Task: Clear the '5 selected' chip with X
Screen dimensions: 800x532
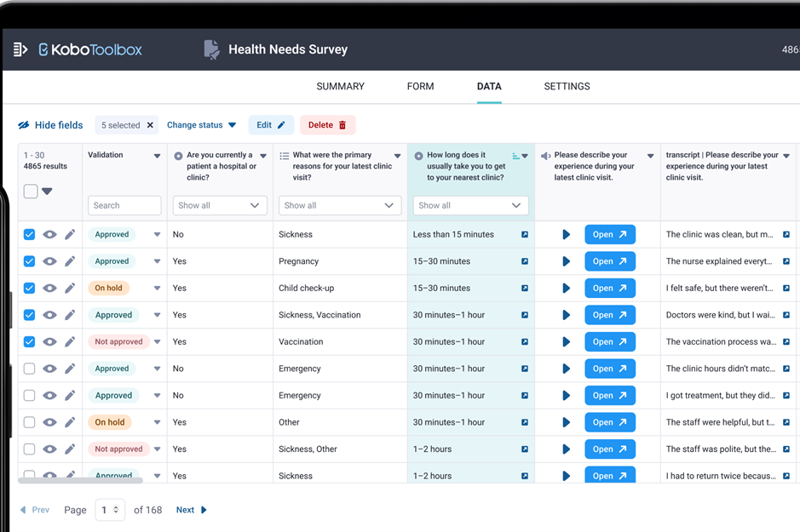Action: pyautogui.click(x=150, y=125)
